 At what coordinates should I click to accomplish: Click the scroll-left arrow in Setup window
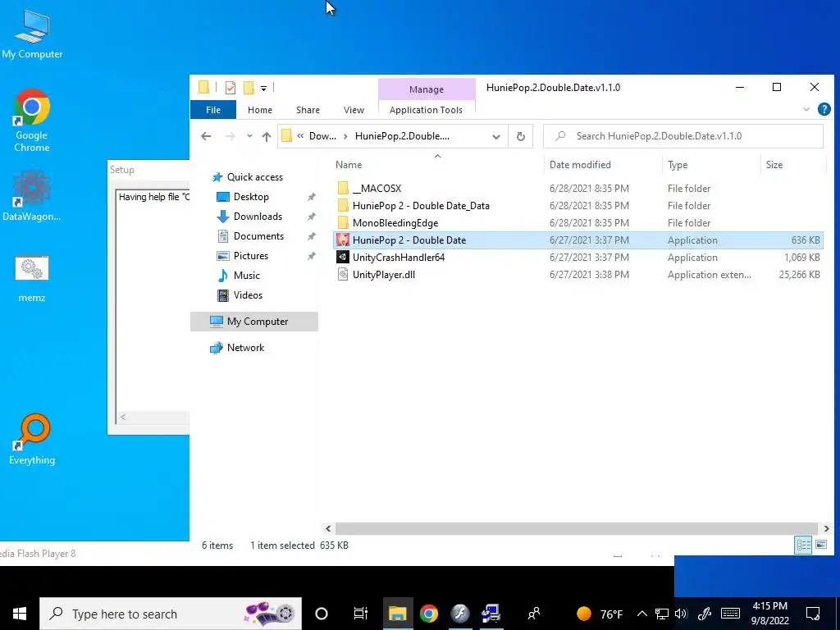point(123,418)
